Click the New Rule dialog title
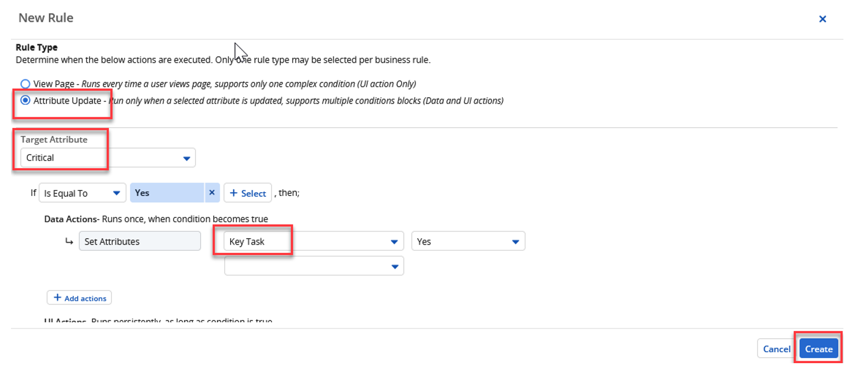 coord(46,18)
